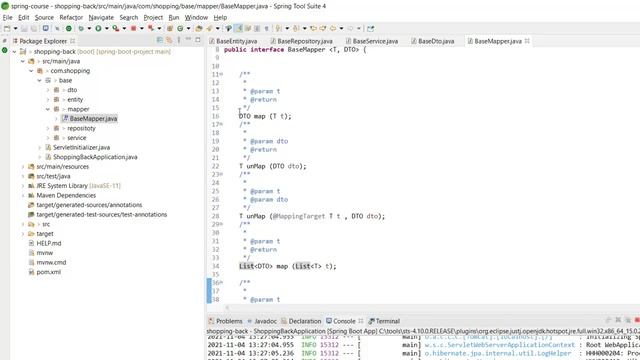Click the Save All toolbar icon
This screenshot has width=640, height=360.
click(33, 29)
